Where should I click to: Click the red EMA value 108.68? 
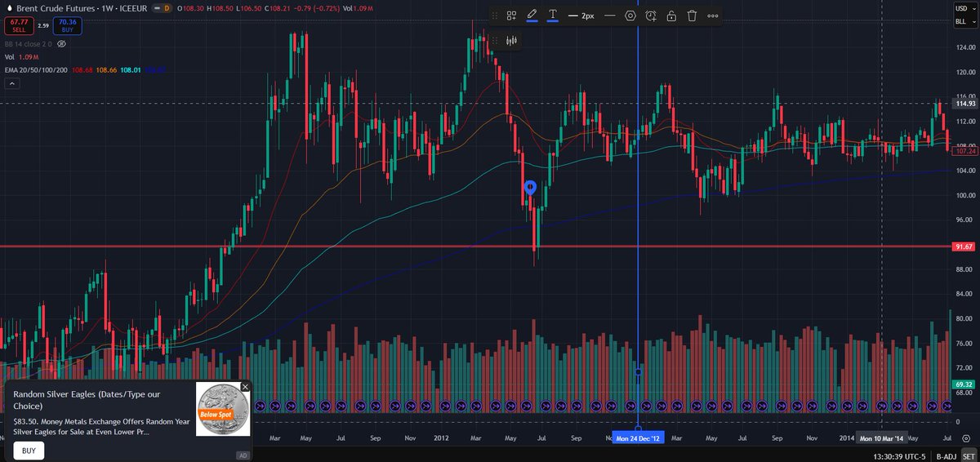pos(83,70)
